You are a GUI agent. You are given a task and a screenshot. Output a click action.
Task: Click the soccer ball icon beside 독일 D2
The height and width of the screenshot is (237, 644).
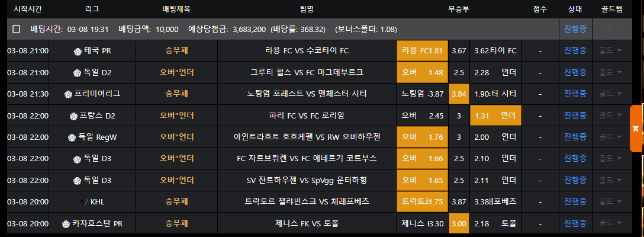(76, 73)
